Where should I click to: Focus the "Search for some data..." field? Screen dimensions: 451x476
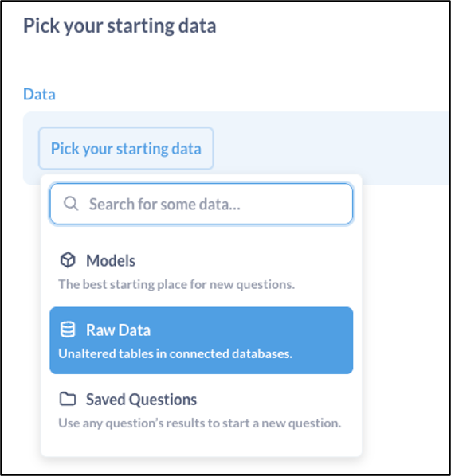pos(201,204)
